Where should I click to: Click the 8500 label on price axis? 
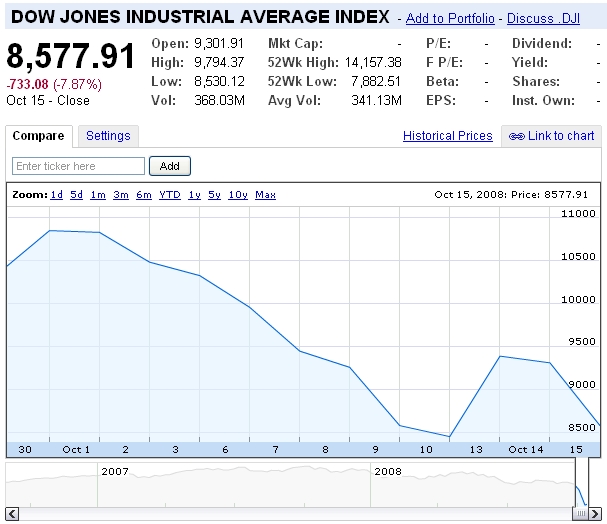(581, 428)
